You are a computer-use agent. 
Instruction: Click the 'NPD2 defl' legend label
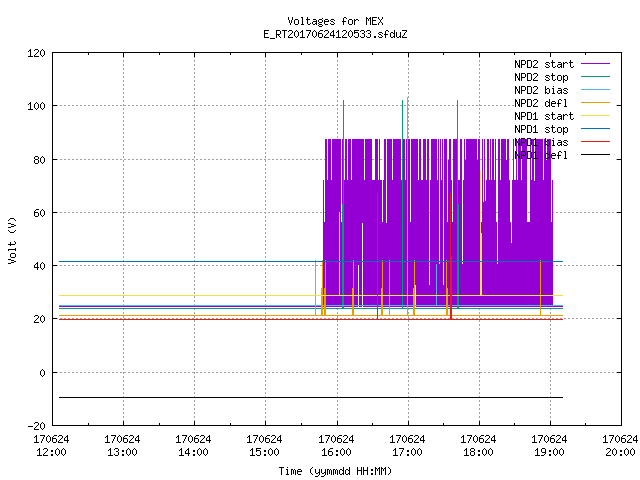[x=541, y=103]
